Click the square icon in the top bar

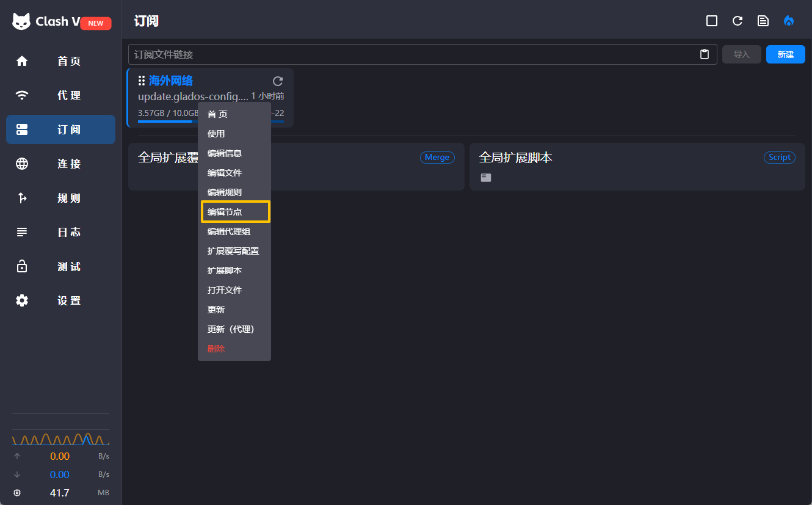pos(712,21)
